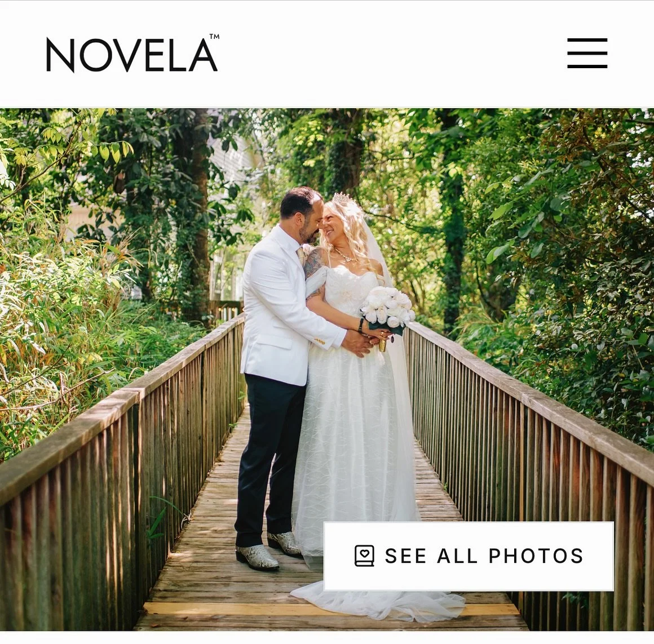Open the See All Photos gallery
654x644 pixels.
pyautogui.click(x=469, y=556)
